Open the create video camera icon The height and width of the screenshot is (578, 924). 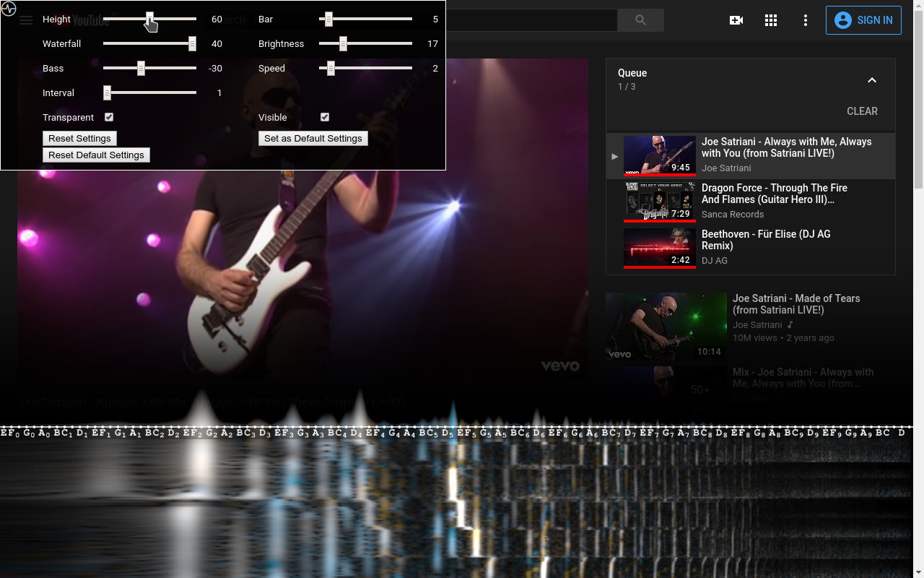point(736,20)
